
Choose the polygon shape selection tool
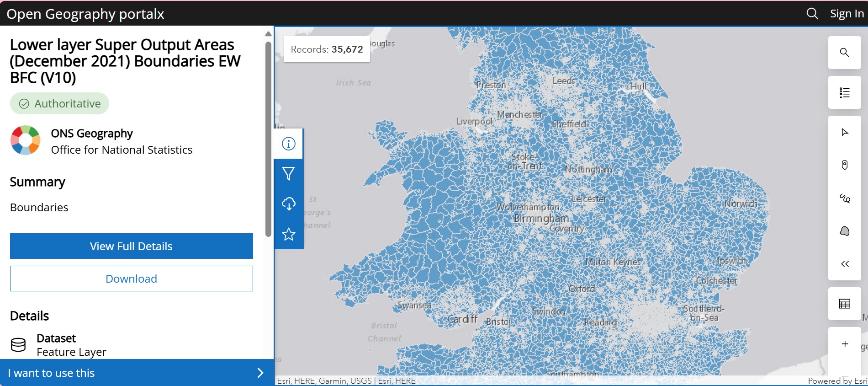844,231
